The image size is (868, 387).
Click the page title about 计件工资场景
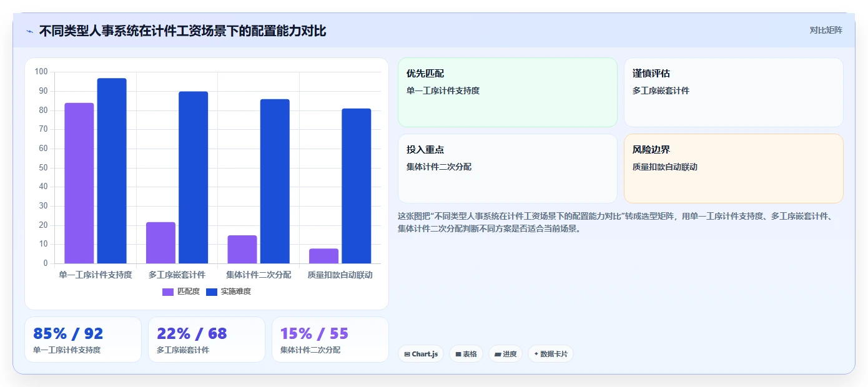click(182, 31)
